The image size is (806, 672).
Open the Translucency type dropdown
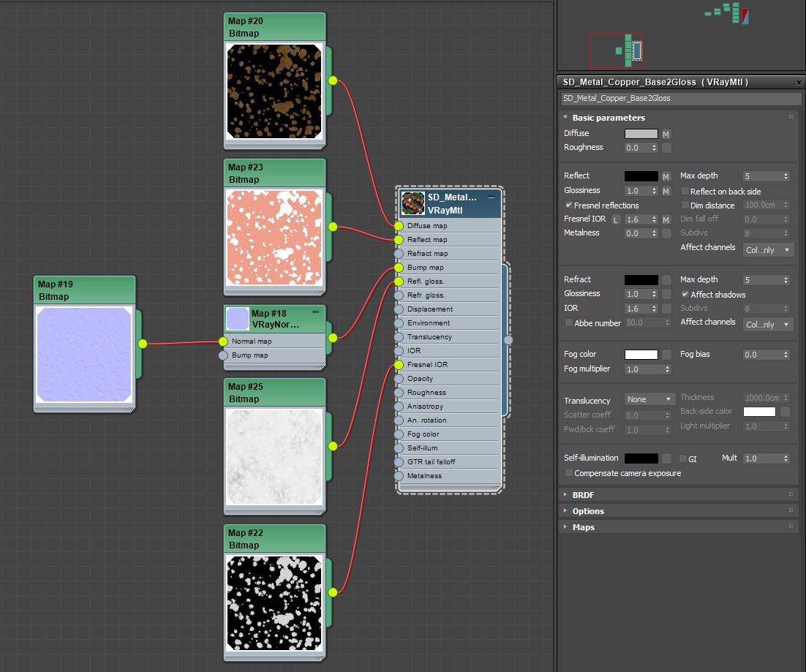click(649, 399)
